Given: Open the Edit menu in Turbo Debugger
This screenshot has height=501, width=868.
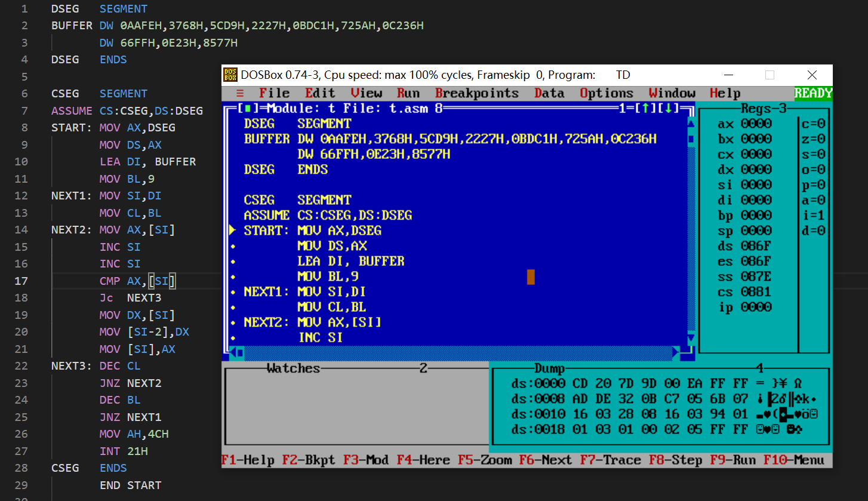Looking at the screenshot, I should (320, 93).
